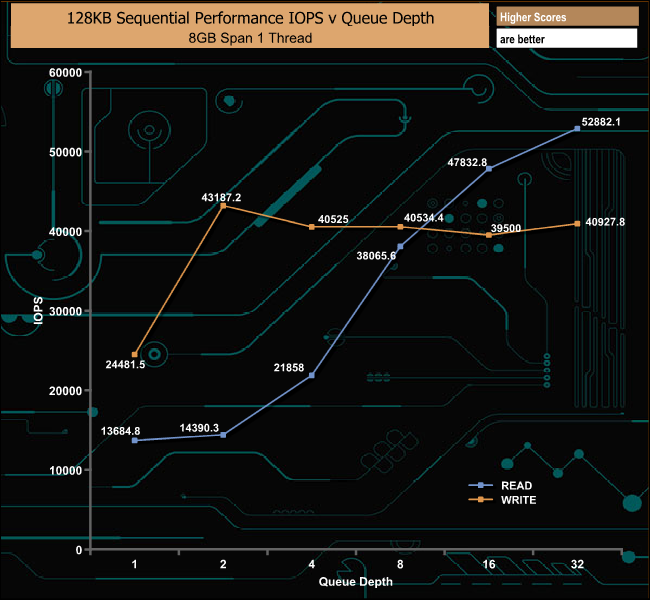This screenshot has height=600, width=650.
Task: Click the READ data label 47832.8
Action: (x=467, y=163)
